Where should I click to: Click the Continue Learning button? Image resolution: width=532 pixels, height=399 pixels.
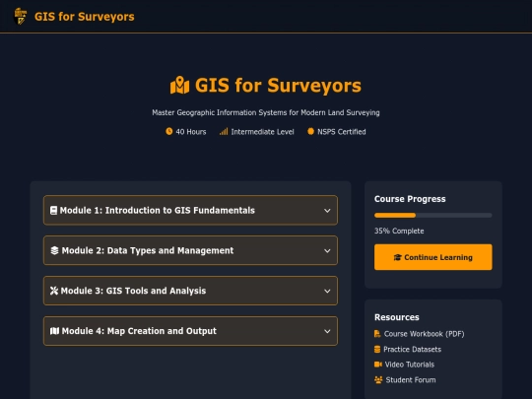432,257
